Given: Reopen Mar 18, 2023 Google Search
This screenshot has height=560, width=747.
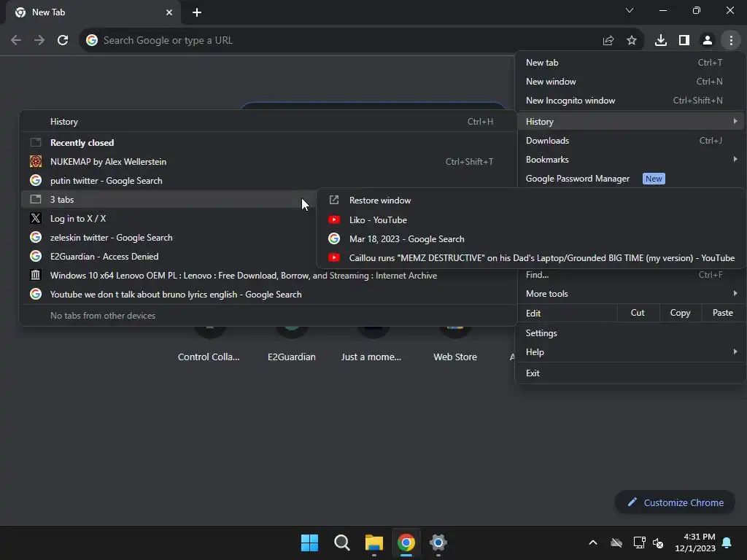Looking at the screenshot, I should click(530, 239).
